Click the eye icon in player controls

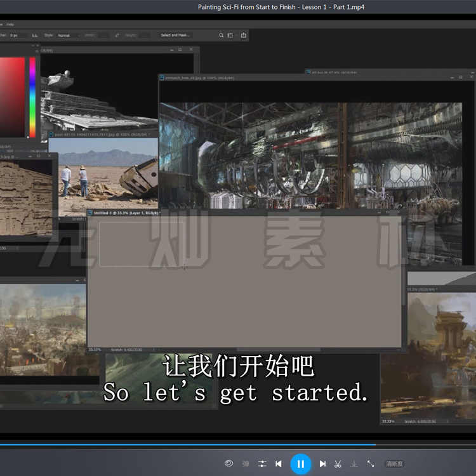(229, 463)
